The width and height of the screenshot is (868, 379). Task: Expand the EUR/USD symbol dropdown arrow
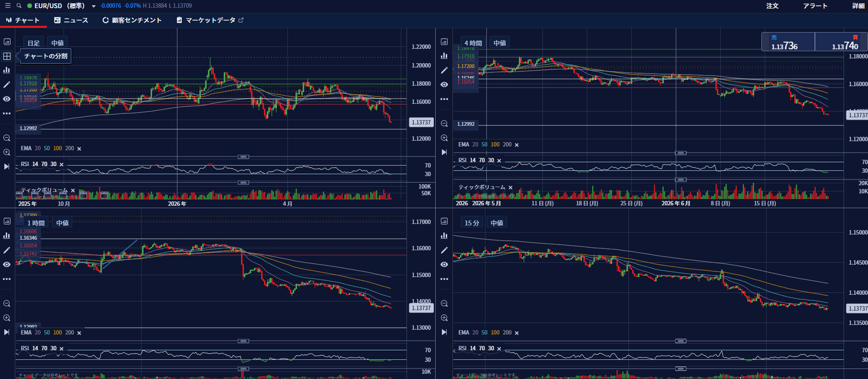coord(94,6)
